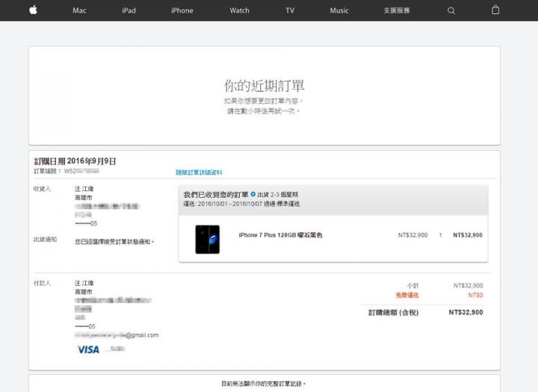This screenshot has width=538, height=392.
Task: Click the 目前無法顯示你的完整訂單記錄 notice
Action: click(x=263, y=384)
